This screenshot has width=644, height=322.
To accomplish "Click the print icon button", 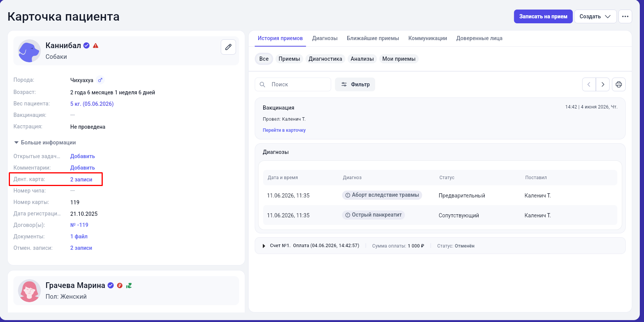I will pyautogui.click(x=618, y=84).
